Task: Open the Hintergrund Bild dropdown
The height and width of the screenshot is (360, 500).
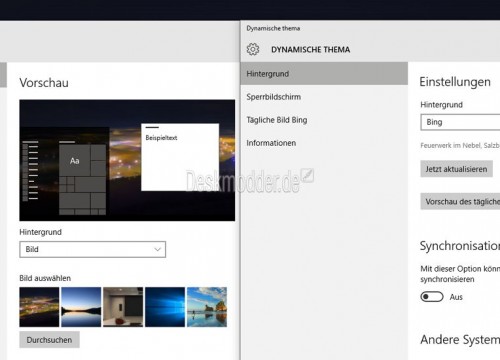Action: pos(93,249)
